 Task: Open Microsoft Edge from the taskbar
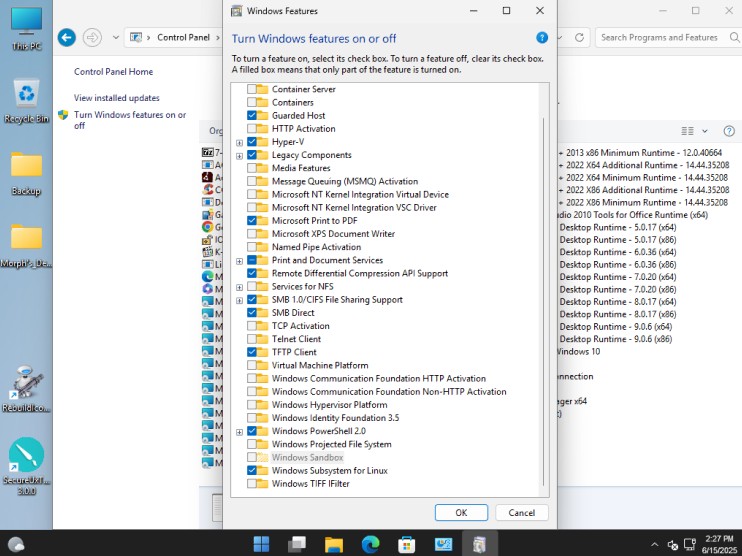coord(370,544)
